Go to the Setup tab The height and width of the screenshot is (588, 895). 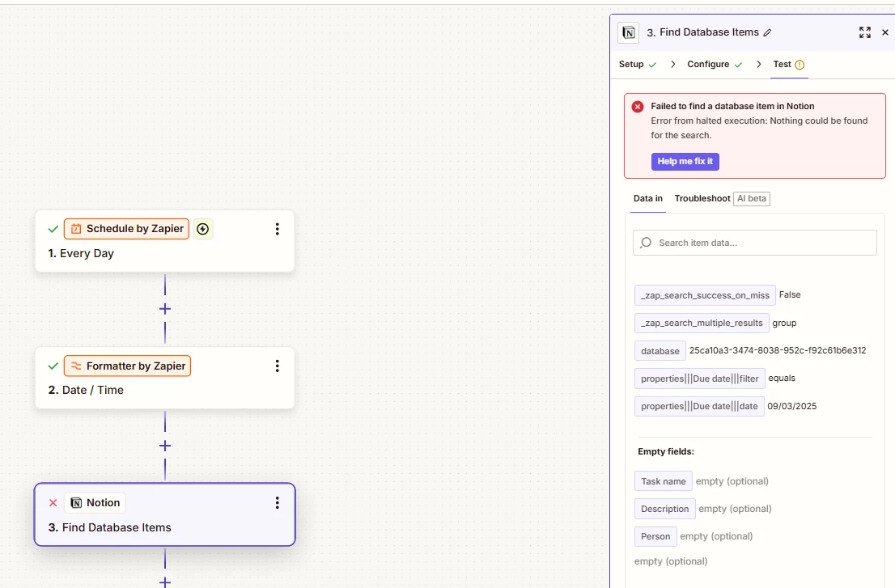tap(638, 64)
